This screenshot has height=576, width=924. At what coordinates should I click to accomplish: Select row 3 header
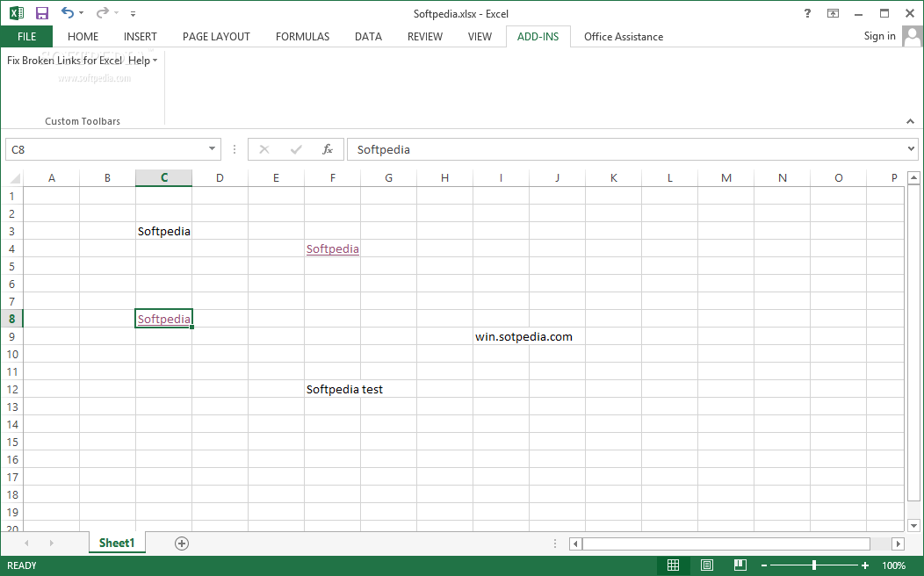[11, 231]
